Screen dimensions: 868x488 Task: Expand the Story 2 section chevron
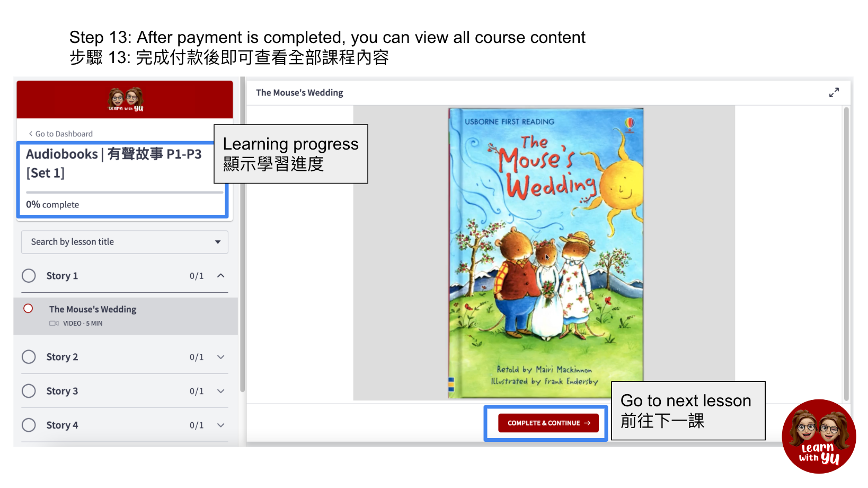221,357
